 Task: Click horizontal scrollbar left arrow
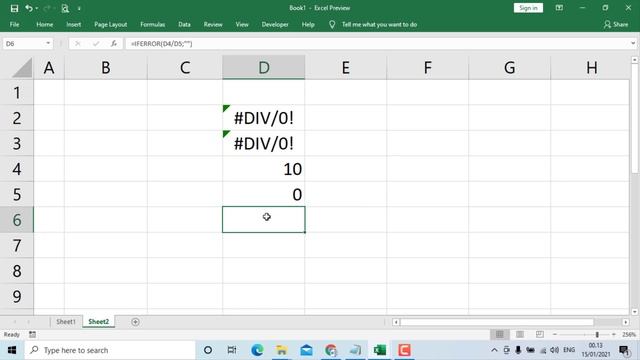coord(396,322)
